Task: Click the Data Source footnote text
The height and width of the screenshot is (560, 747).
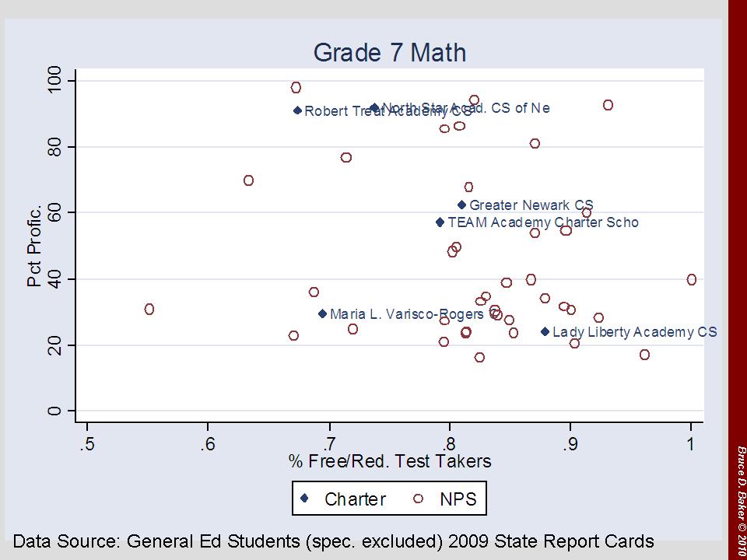Action: click(334, 541)
